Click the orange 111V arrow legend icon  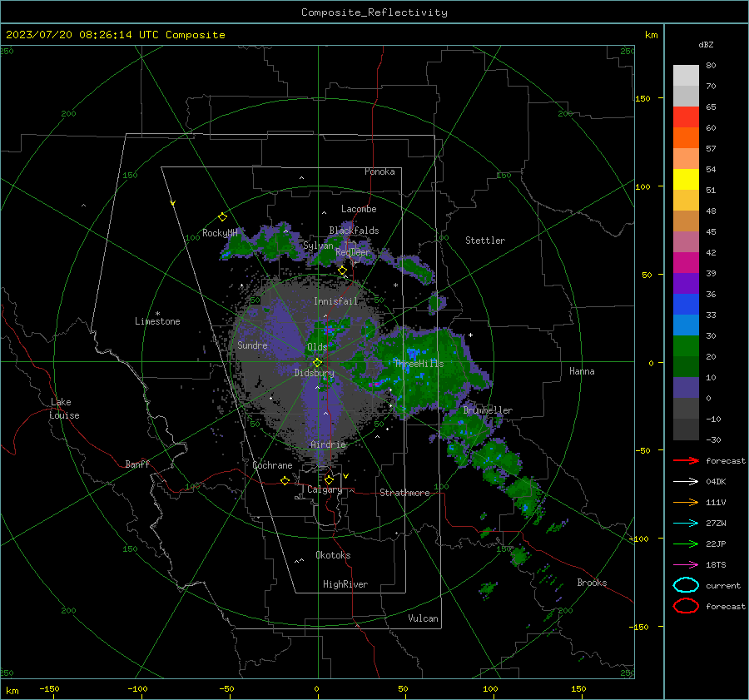(x=686, y=502)
